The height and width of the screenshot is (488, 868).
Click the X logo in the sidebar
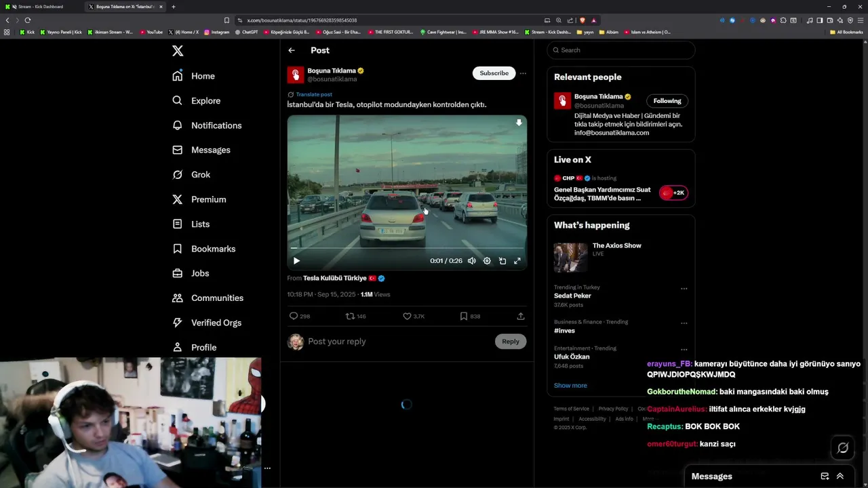[x=177, y=51]
